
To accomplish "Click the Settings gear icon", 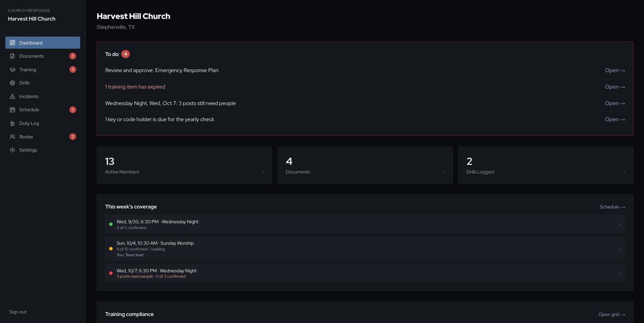I will (12, 150).
